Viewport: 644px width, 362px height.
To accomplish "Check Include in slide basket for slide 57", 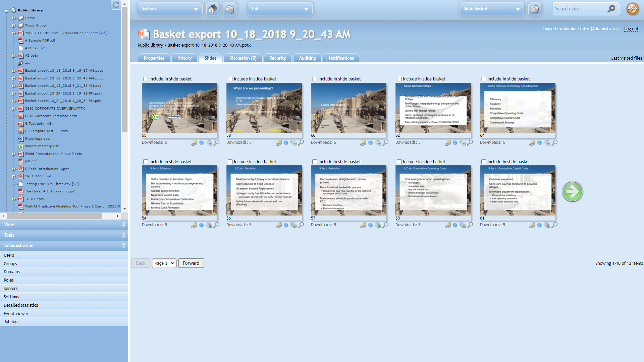I will pos(315,162).
